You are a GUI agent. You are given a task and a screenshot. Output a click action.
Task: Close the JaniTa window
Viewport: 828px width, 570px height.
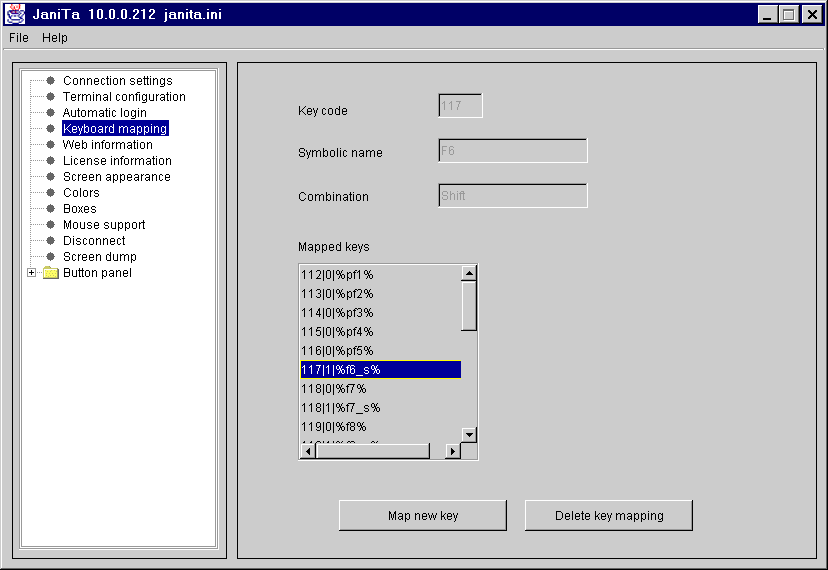812,14
